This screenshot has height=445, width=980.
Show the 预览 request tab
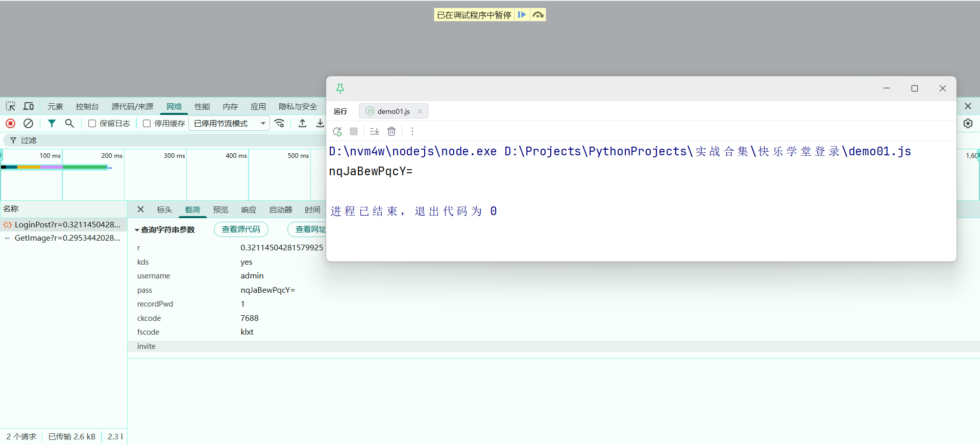coord(220,209)
